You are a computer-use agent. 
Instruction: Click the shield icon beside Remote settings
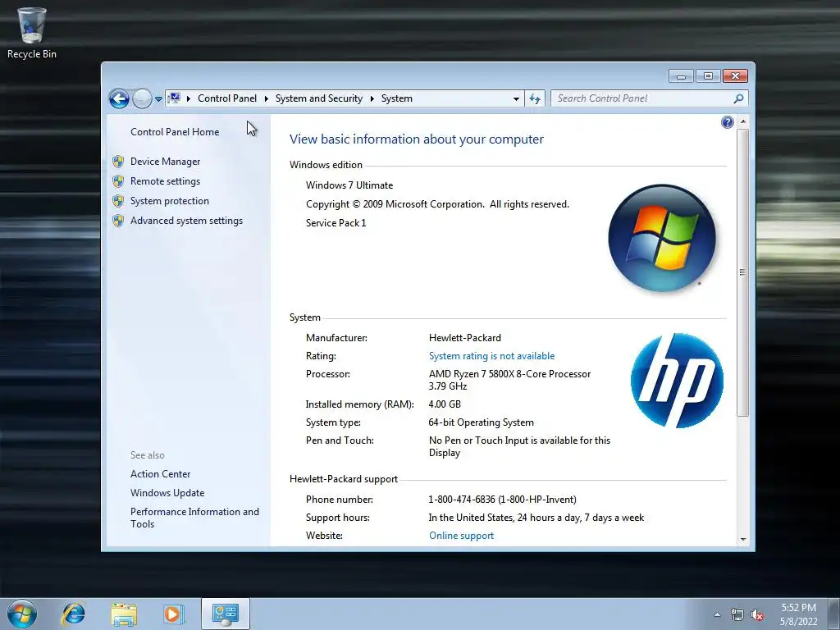(118, 181)
